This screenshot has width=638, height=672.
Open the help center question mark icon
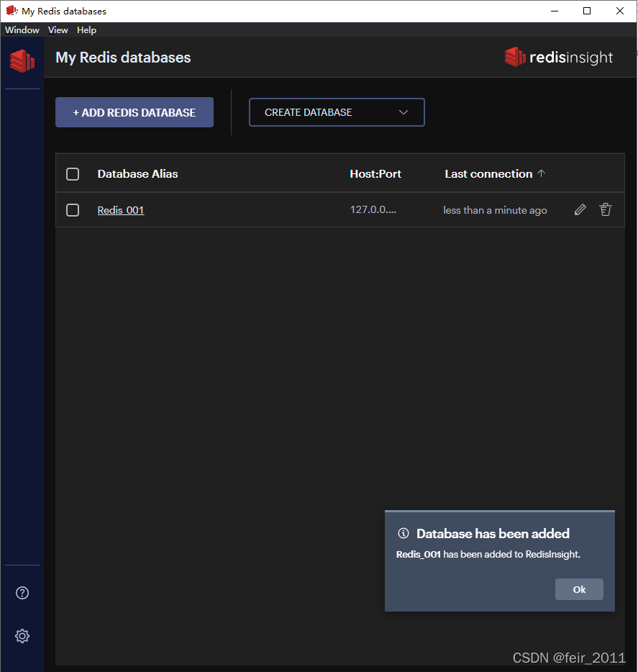(x=22, y=593)
